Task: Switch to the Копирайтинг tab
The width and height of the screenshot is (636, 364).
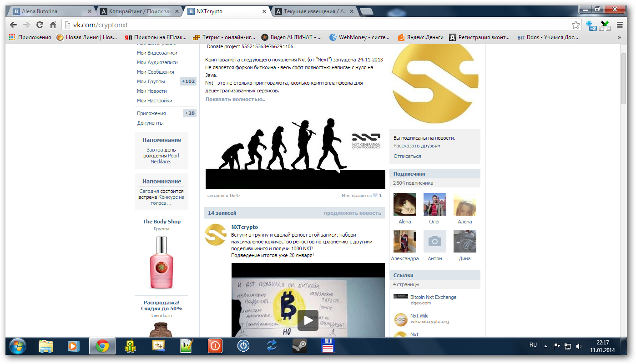Action: [139, 11]
